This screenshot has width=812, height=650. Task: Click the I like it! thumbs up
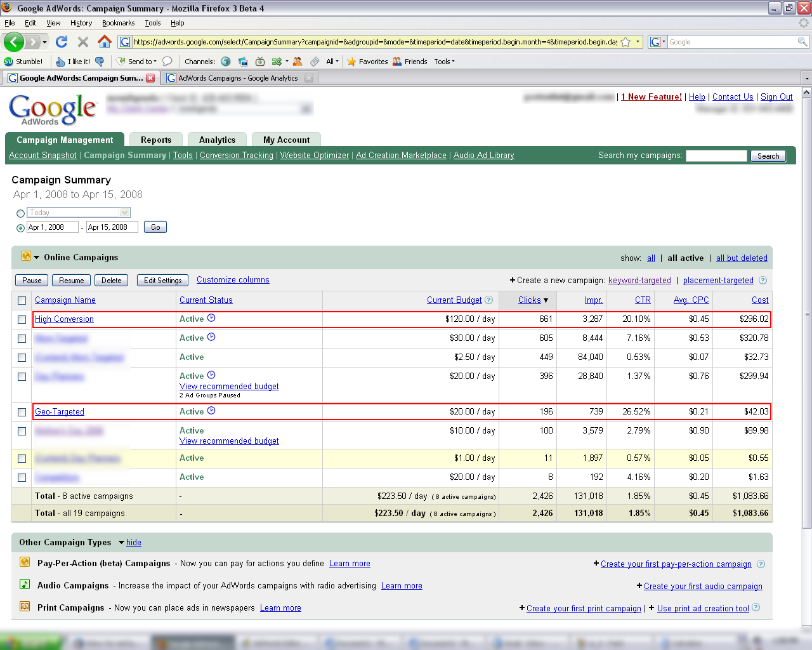click(x=73, y=62)
